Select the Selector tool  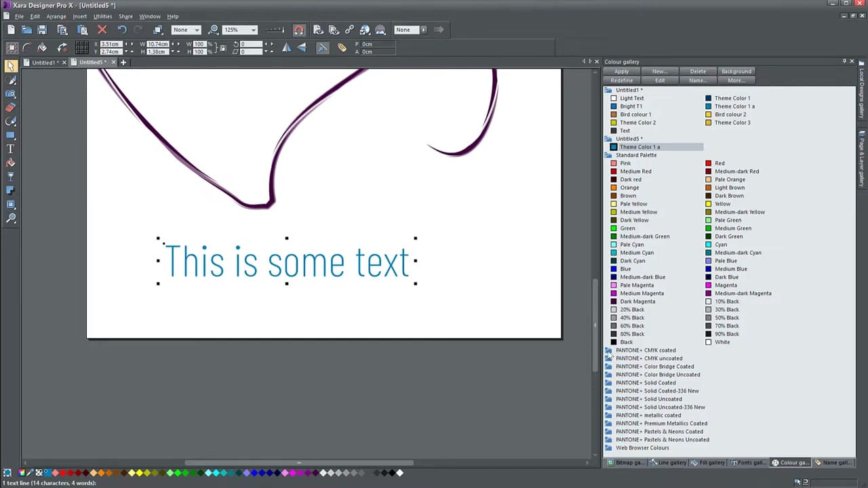(x=10, y=66)
